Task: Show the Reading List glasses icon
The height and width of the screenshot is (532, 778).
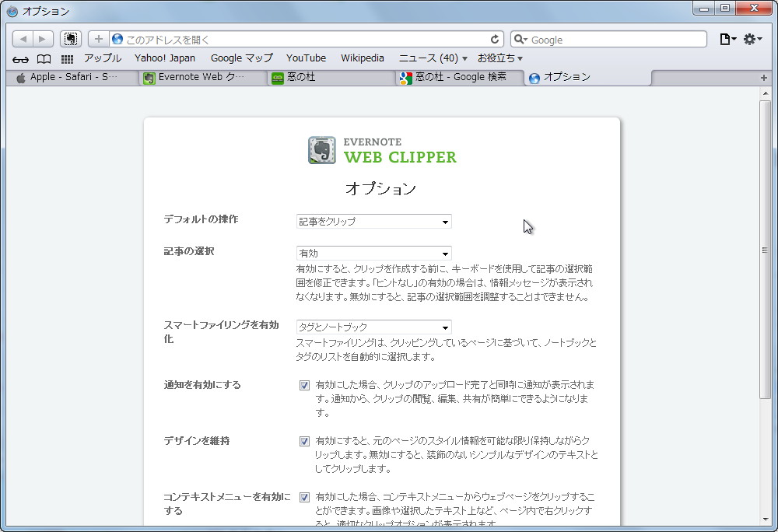Action: (x=20, y=59)
